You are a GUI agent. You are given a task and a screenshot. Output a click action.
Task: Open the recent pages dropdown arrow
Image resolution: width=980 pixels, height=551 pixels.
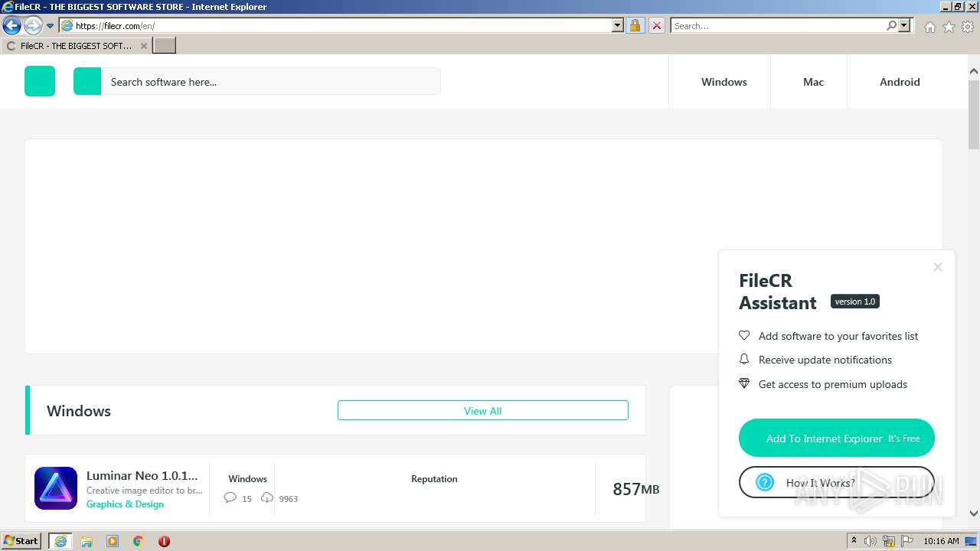(51, 26)
